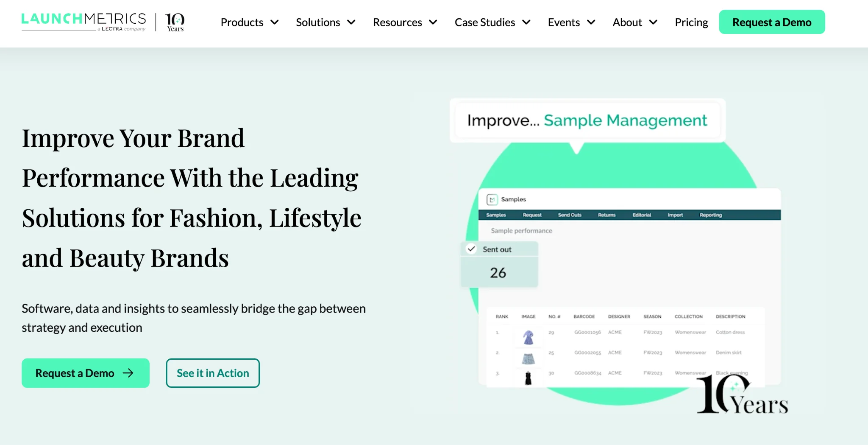Expand the Events chevron

pyautogui.click(x=591, y=22)
